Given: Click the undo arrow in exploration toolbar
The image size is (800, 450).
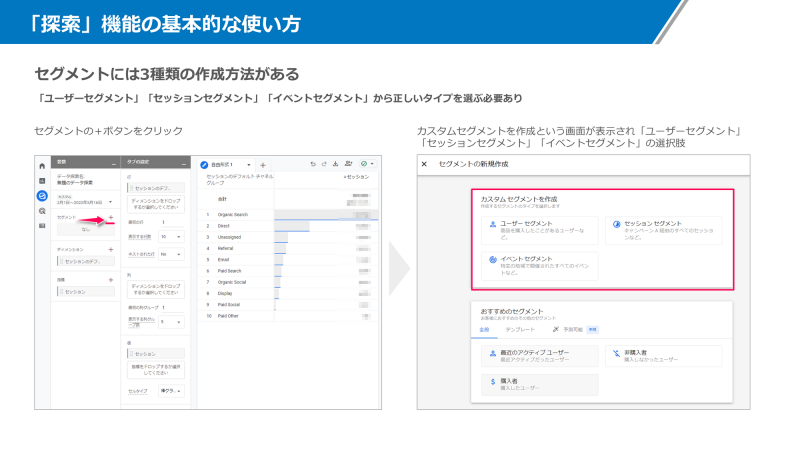Looking at the screenshot, I should click(x=312, y=164).
